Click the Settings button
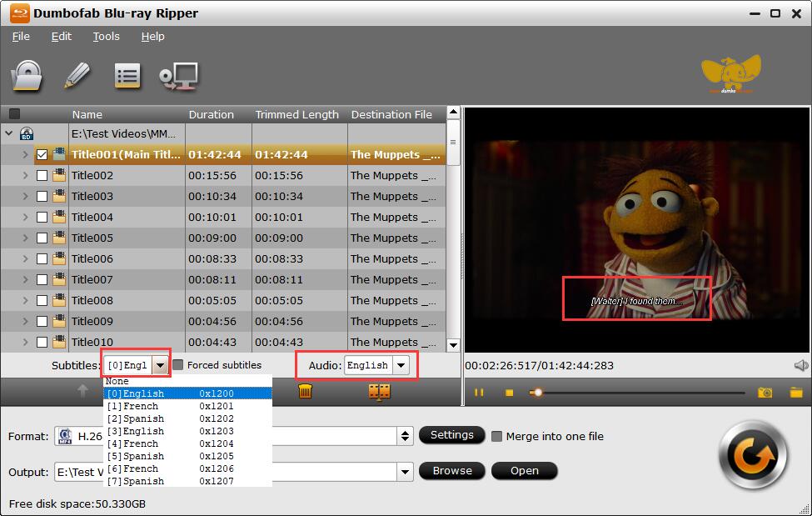 pos(451,435)
